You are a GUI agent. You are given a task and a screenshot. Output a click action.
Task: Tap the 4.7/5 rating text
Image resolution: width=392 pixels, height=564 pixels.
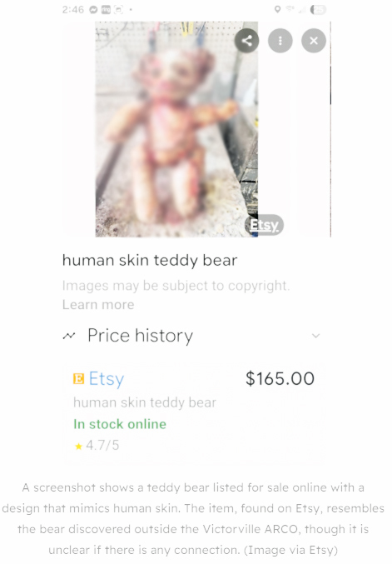(x=102, y=446)
